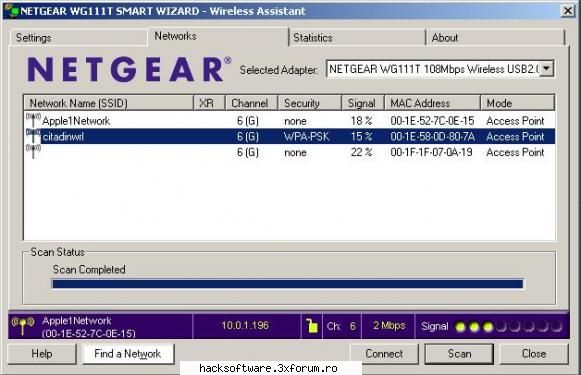Switch to the Settings tab

[78, 37]
